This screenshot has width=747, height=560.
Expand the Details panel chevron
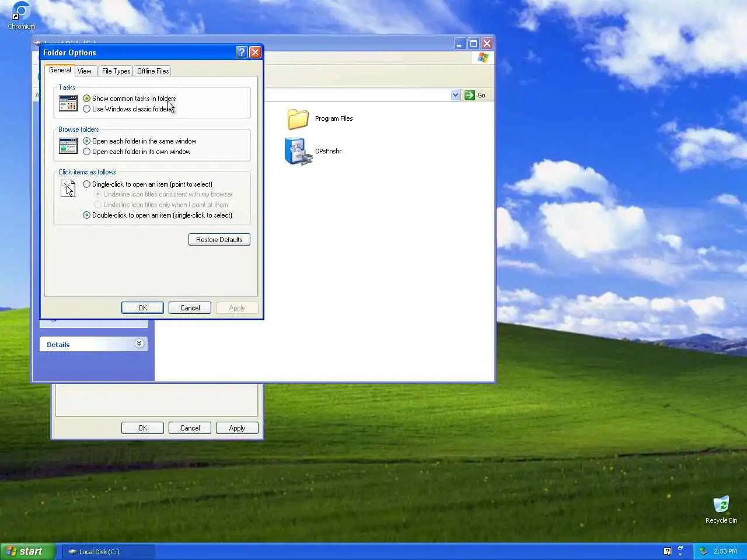click(139, 344)
